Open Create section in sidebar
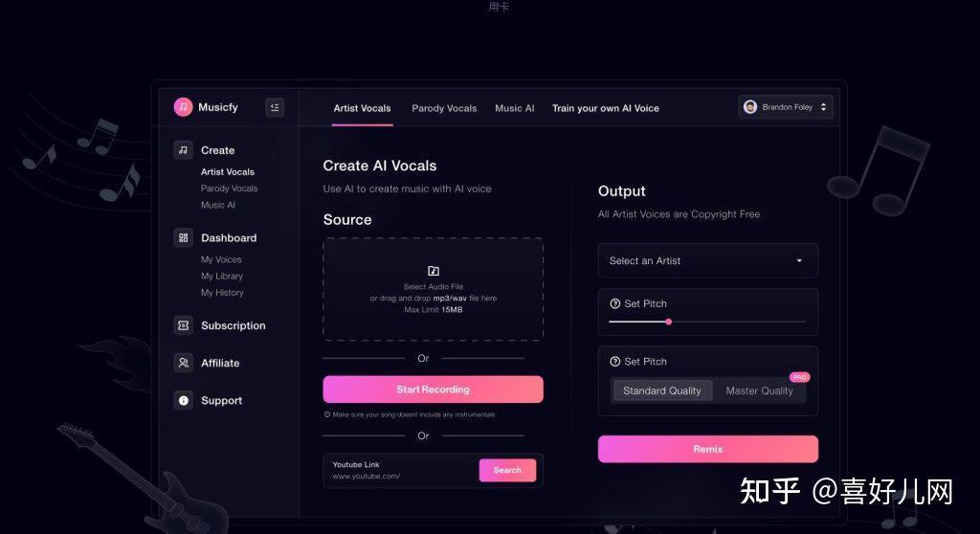The width and height of the screenshot is (980, 534). point(217,150)
